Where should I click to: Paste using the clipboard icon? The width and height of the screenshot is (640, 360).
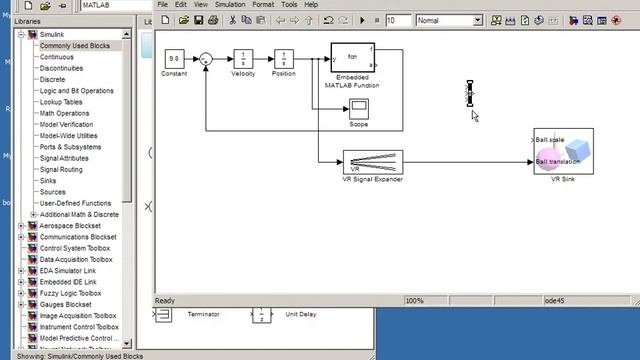point(260,20)
